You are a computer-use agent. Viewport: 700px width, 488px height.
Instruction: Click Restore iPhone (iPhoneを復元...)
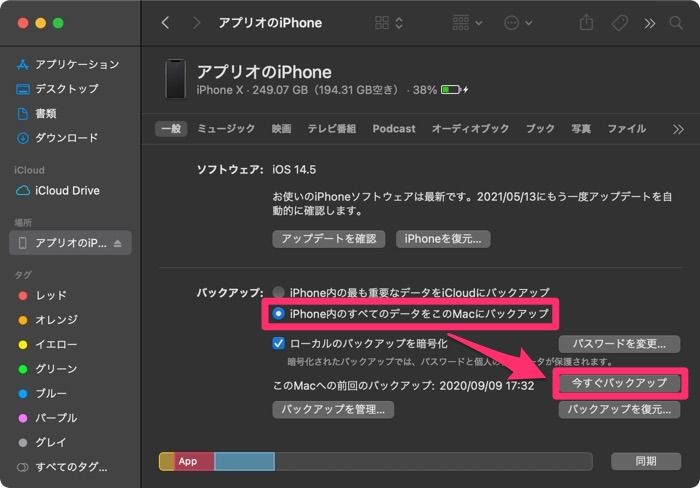(x=443, y=239)
